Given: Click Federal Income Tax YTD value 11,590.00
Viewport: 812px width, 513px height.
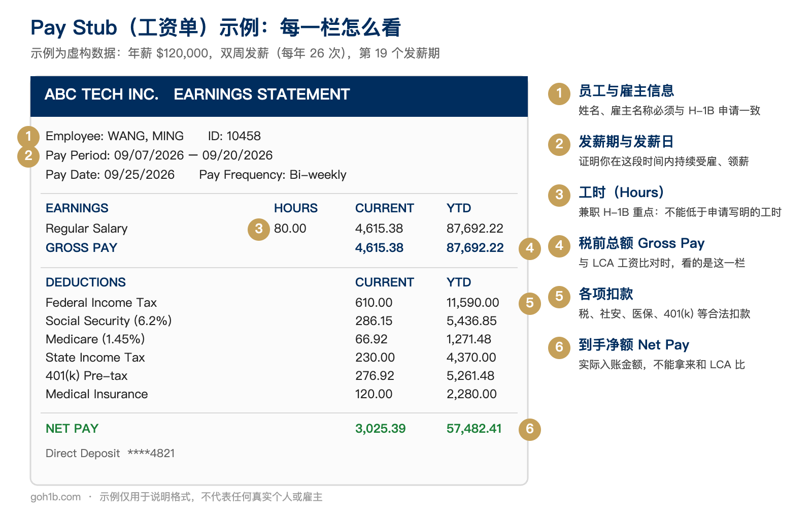Looking at the screenshot, I should tap(473, 303).
